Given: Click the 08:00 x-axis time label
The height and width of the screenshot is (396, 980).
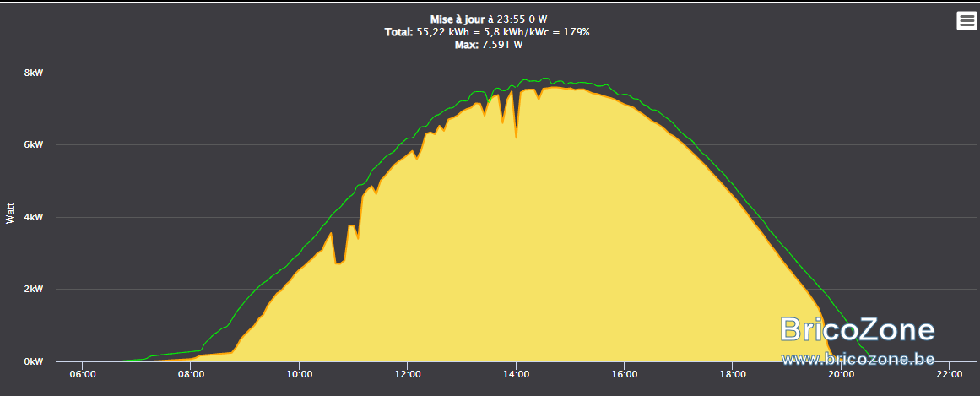Looking at the screenshot, I should point(191,374).
